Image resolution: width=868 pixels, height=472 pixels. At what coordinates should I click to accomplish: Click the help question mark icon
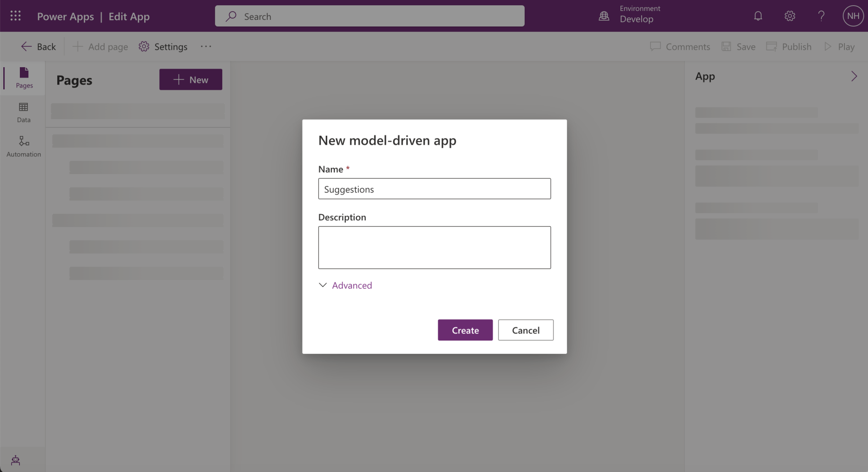tap(821, 16)
